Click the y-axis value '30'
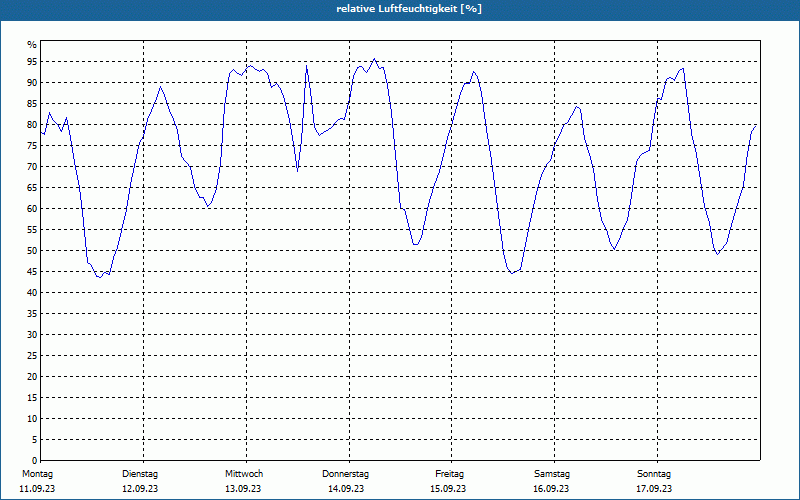This screenshot has height=500, width=800. 32,335
